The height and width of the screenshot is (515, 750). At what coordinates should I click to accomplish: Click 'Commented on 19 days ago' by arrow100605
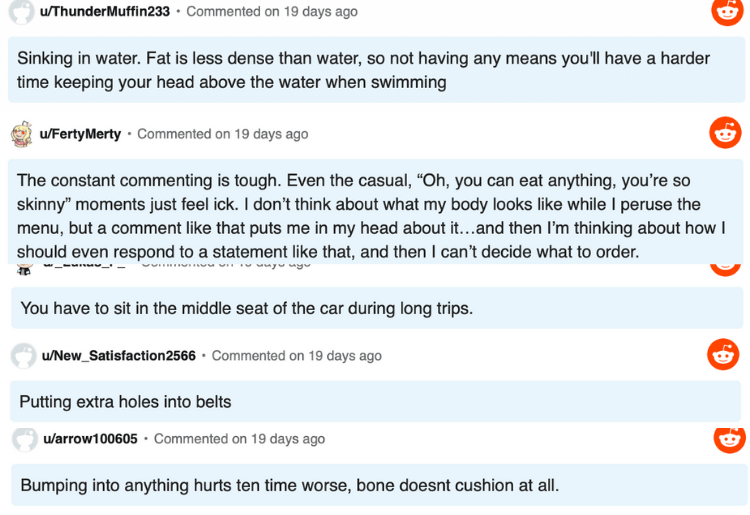coord(239,438)
